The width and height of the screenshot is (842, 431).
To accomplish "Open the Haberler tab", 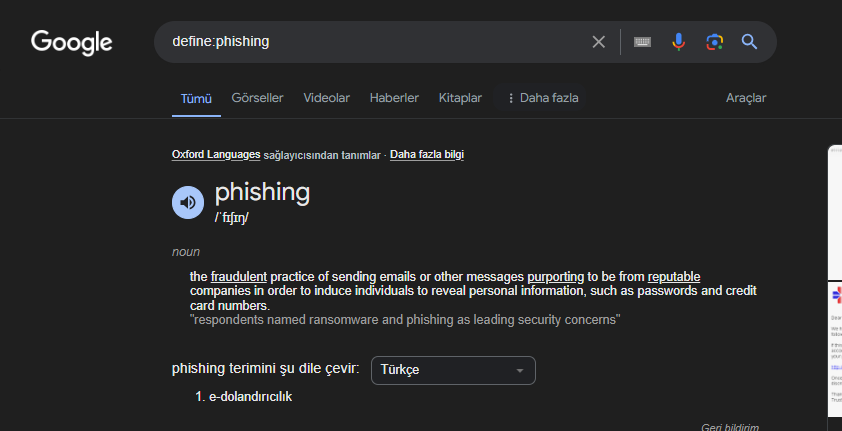I will (394, 98).
